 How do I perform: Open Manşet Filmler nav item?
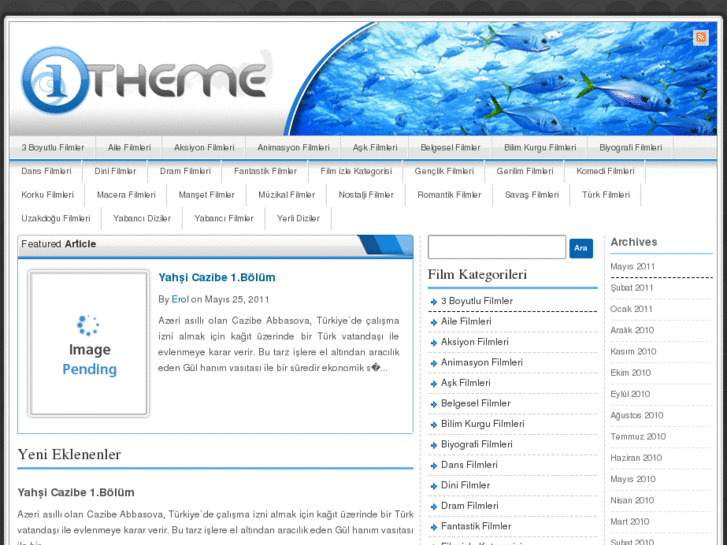[x=206, y=195]
